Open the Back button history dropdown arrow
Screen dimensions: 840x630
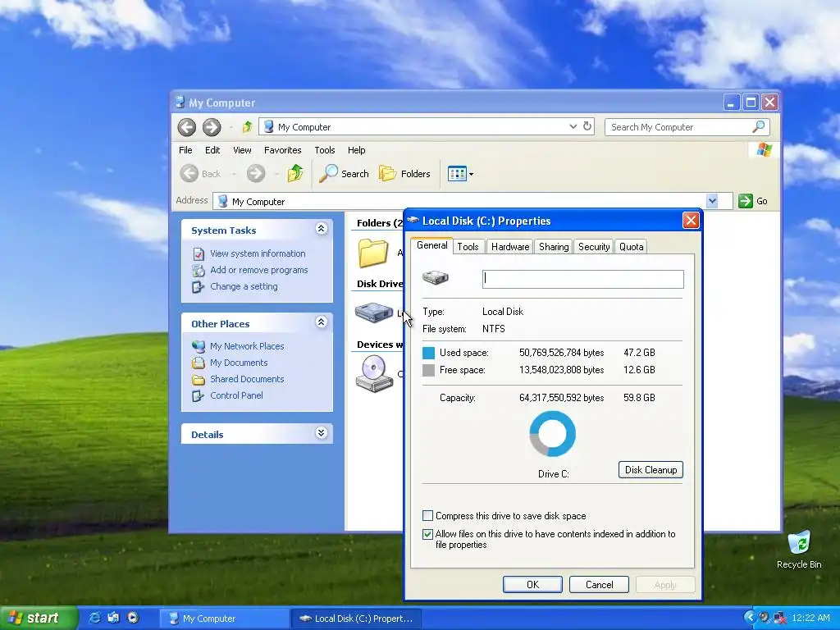[234, 174]
